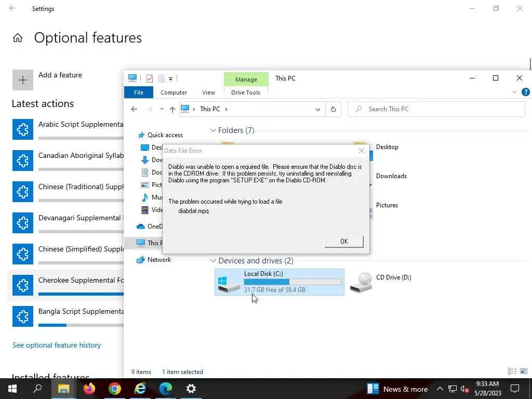Viewport: 532px width, 399px height.
Task: Open taskbar search
Action: [x=37, y=389]
